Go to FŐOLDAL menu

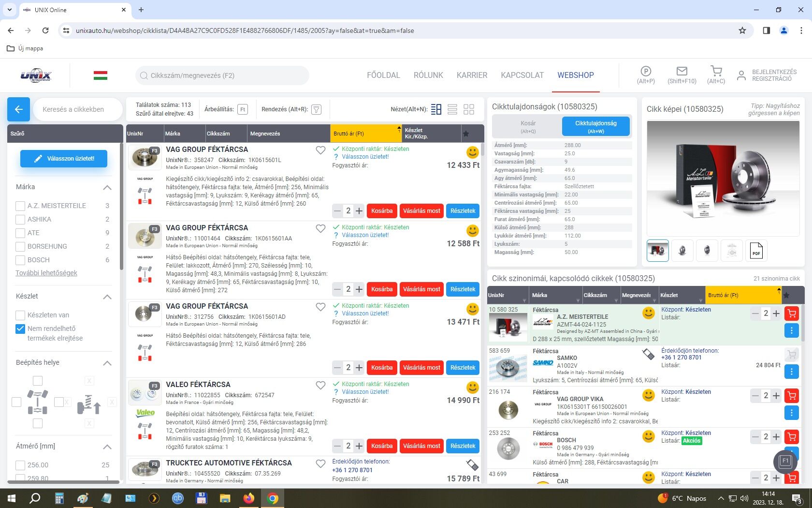[383, 75]
